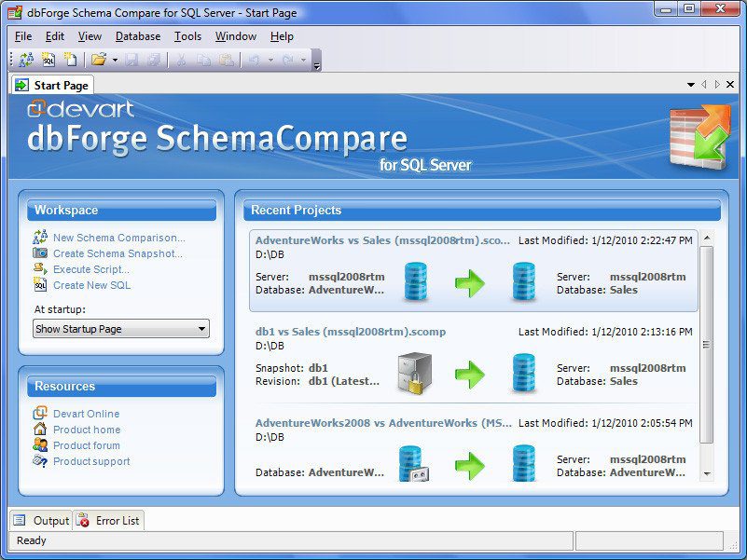This screenshot has height=560, width=747.
Task: Open the File menu
Action: tap(23, 36)
